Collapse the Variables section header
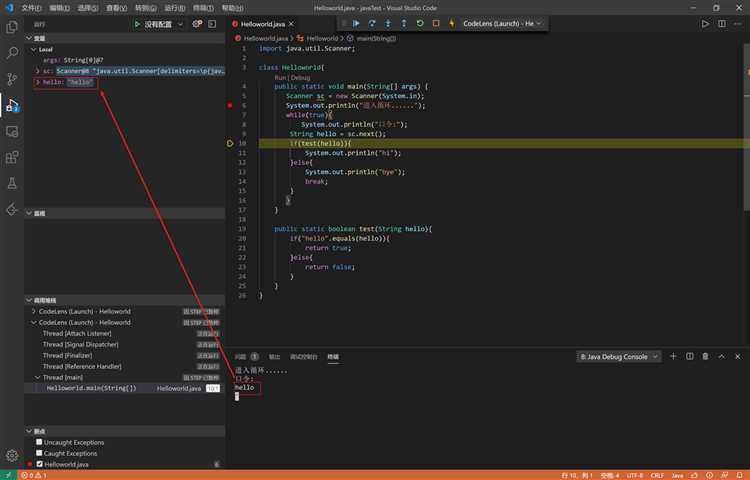Screen dimensions: 750x480 pos(124,38)
